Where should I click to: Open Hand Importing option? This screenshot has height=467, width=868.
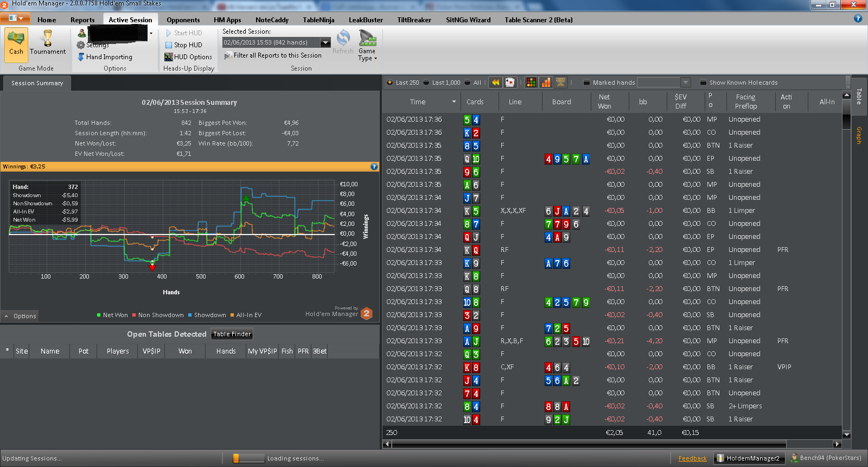point(105,56)
